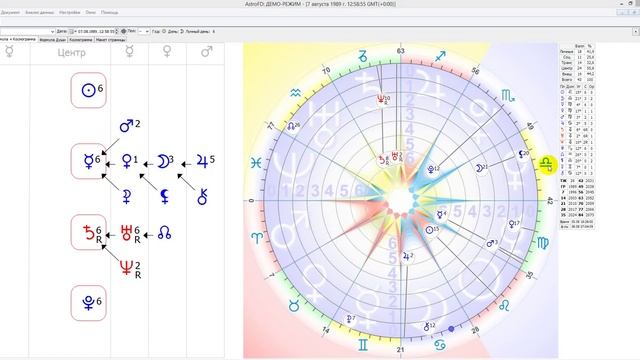
Task: Click the Virgo sign on chart rim
Action: click(543, 243)
